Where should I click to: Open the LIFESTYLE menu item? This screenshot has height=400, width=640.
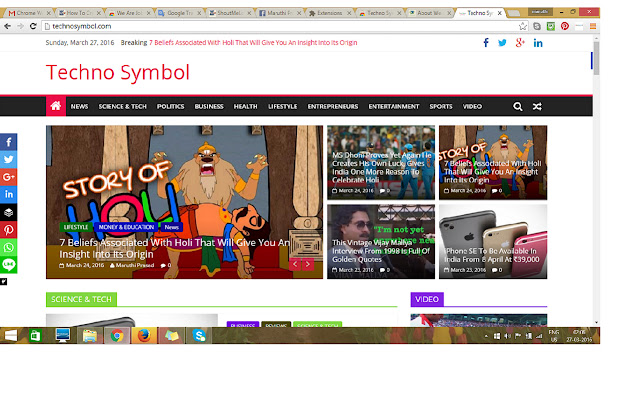point(282,107)
